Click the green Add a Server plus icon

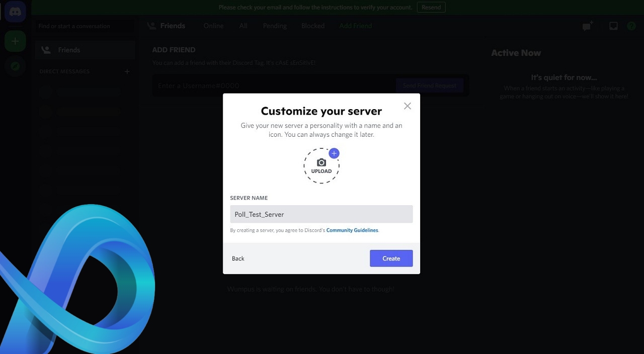15,41
